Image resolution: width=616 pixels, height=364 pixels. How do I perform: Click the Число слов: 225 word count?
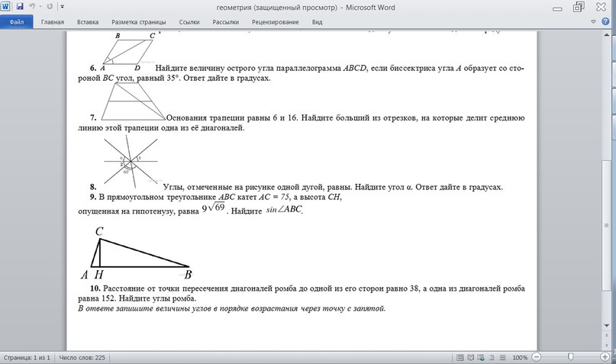pos(82,358)
